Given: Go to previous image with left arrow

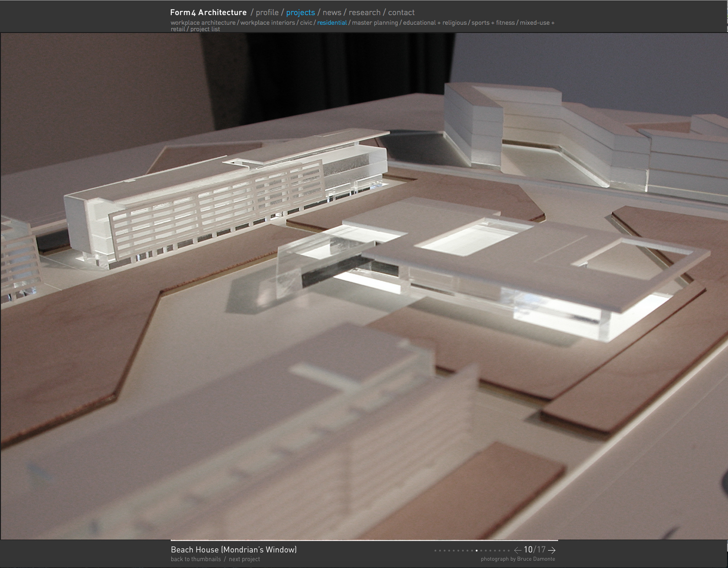Looking at the screenshot, I should [x=517, y=550].
